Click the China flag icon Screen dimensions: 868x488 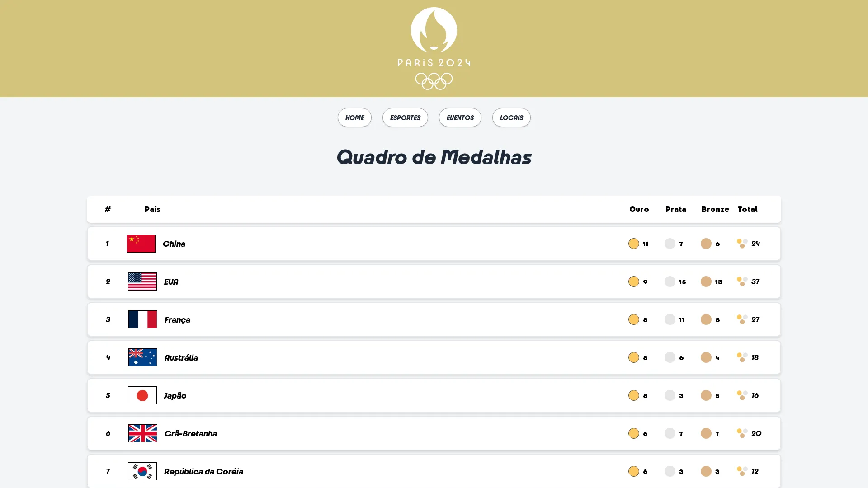(x=141, y=244)
